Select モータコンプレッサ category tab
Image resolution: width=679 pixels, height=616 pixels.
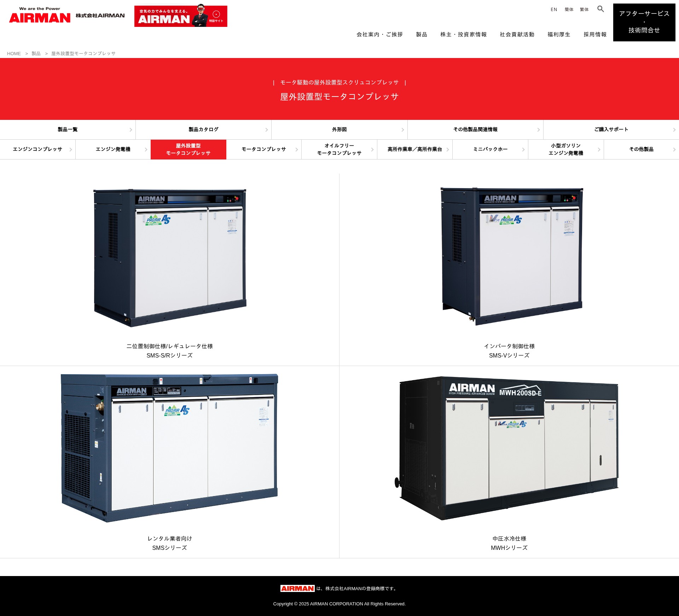264,150
